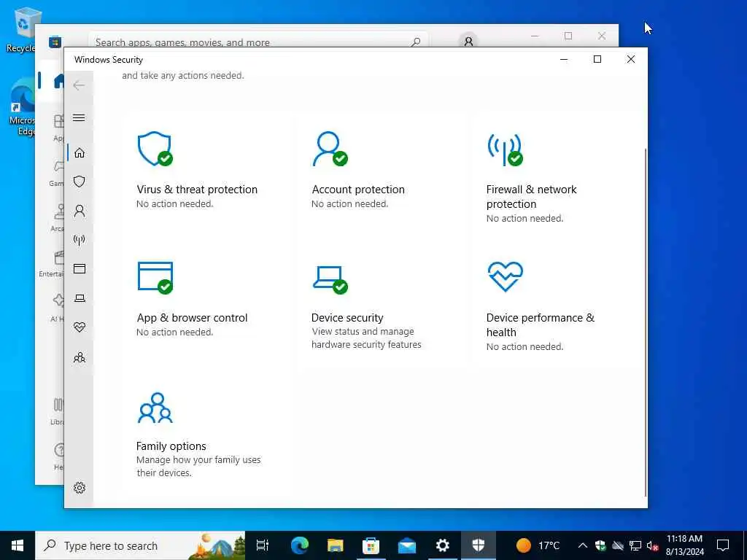Select Home in the Windows Security sidebar
The image size is (747, 560).
(x=79, y=152)
